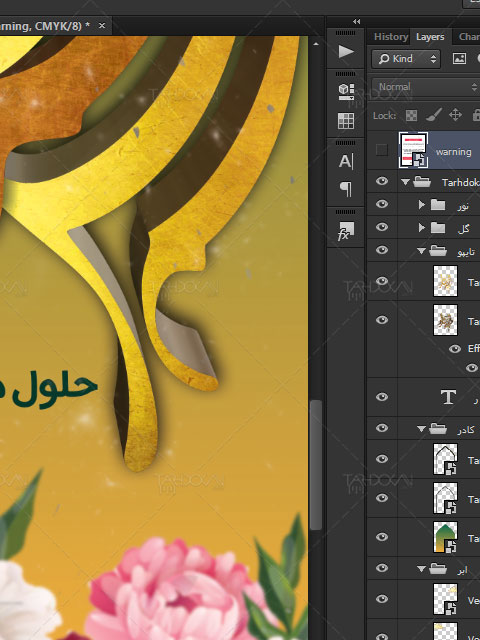Click the canvas vertical scrollbar thumb
The image size is (480, 640).
pyautogui.click(x=316, y=465)
